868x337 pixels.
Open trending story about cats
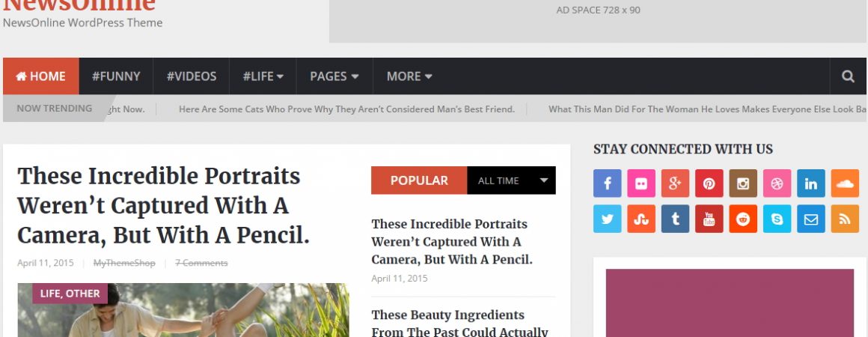(x=346, y=109)
